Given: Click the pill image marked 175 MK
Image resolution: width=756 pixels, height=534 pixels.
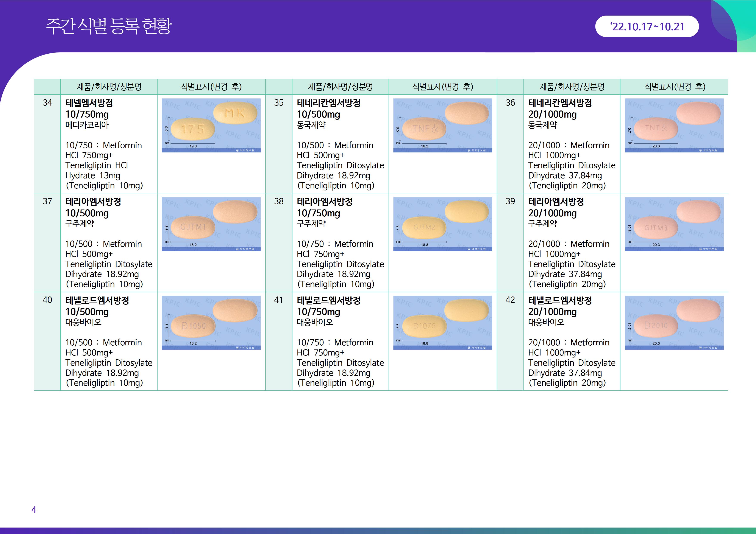Looking at the screenshot, I should pyautogui.click(x=211, y=125).
